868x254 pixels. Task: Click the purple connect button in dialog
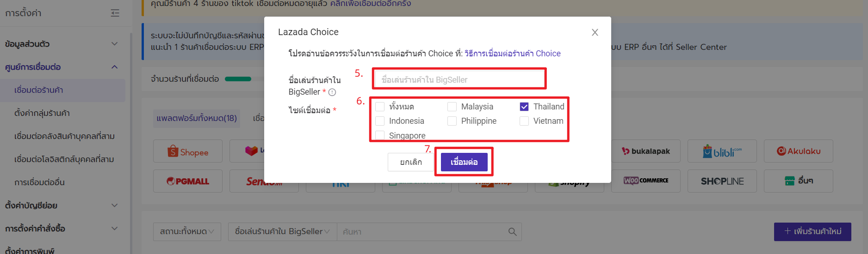coord(464,162)
